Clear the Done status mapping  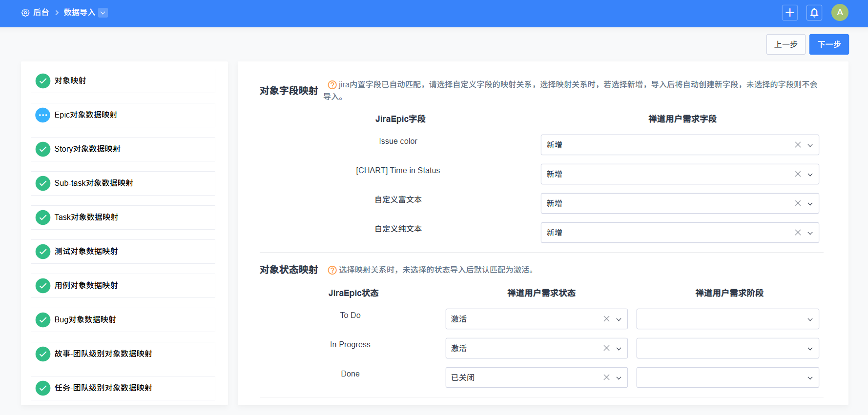[x=606, y=377]
